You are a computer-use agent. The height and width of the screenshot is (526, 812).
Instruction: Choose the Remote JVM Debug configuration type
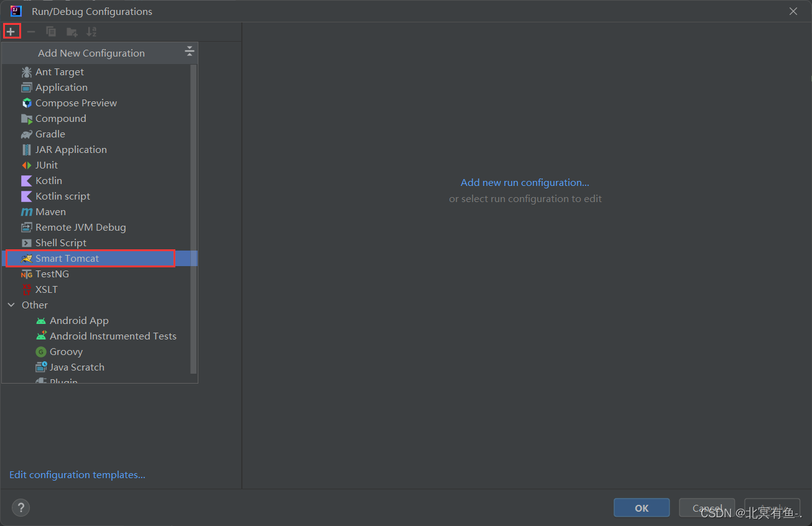click(99, 228)
